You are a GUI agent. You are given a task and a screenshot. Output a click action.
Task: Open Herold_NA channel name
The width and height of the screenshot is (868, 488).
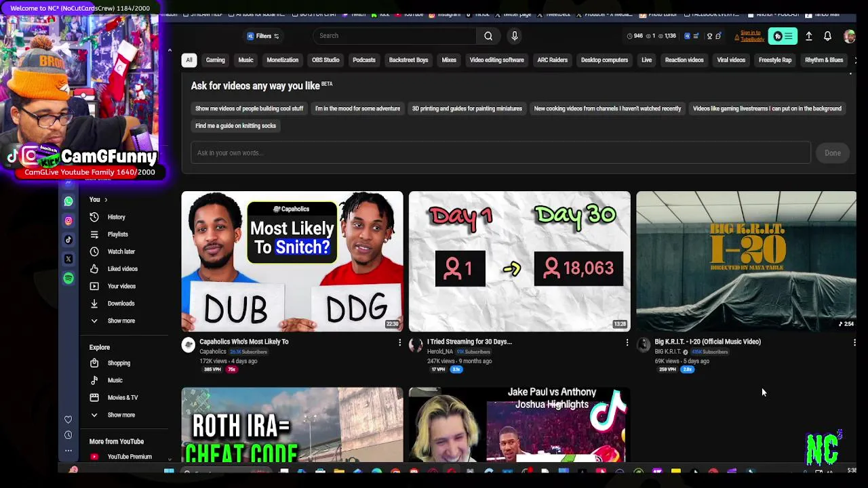click(440, 352)
